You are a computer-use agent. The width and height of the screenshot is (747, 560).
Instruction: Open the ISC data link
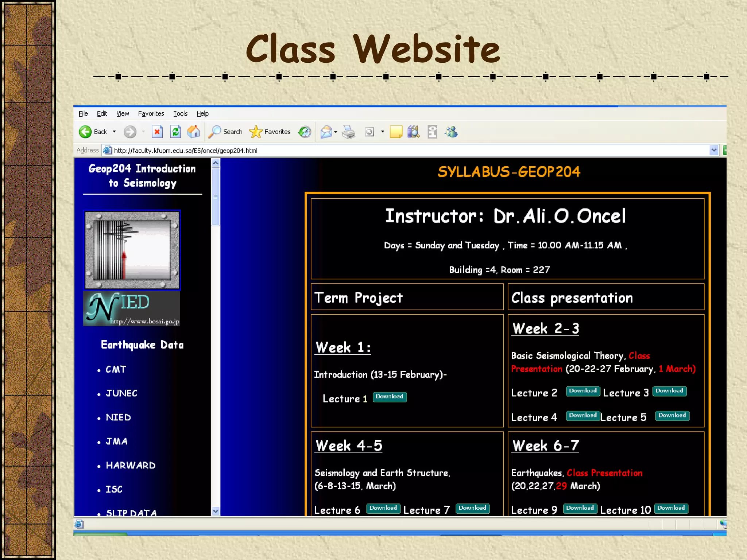(x=114, y=489)
